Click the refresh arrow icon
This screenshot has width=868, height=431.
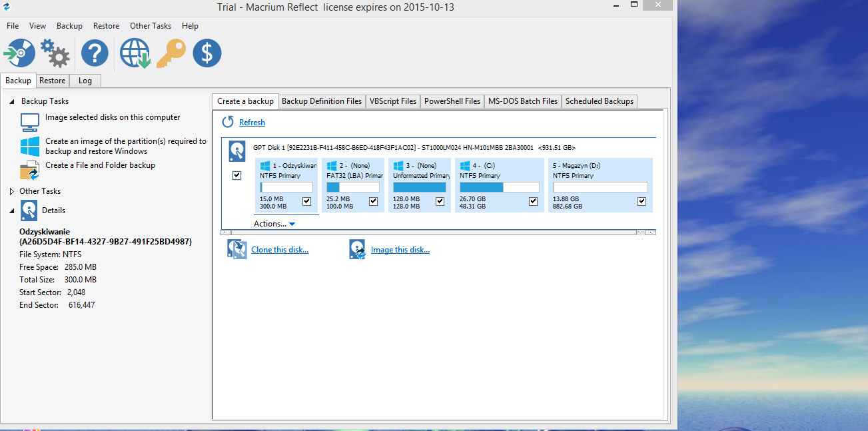228,122
